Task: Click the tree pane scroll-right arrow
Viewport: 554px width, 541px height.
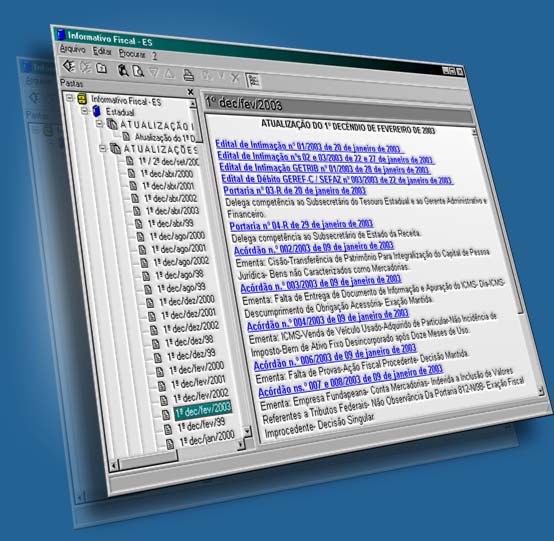Action: (241, 444)
